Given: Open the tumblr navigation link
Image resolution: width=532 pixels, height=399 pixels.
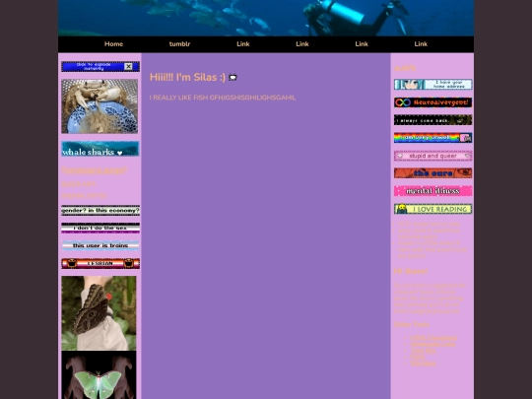Looking at the screenshot, I should [x=179, y=44].
